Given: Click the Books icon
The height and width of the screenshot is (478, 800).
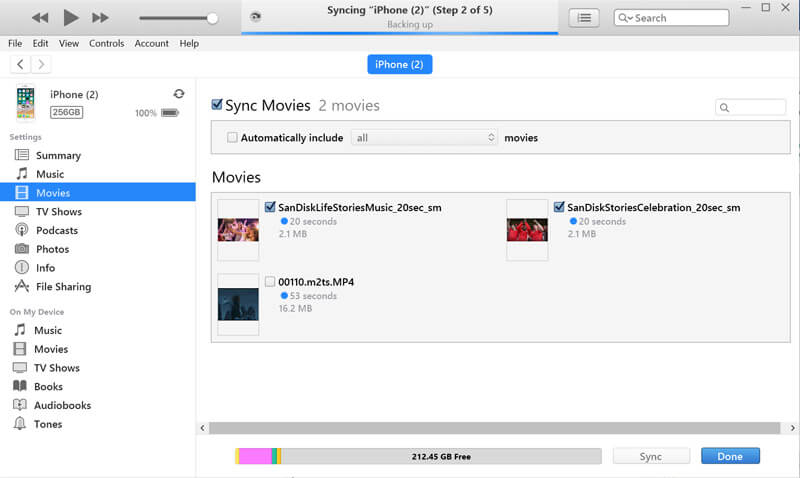Looking at the screenshot, I should click(x=20, y=386).
